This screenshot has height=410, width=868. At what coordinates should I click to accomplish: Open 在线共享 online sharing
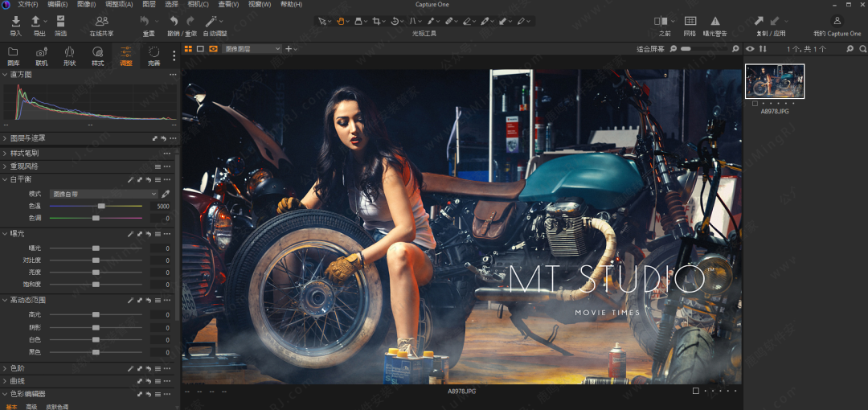coord(101,22)
